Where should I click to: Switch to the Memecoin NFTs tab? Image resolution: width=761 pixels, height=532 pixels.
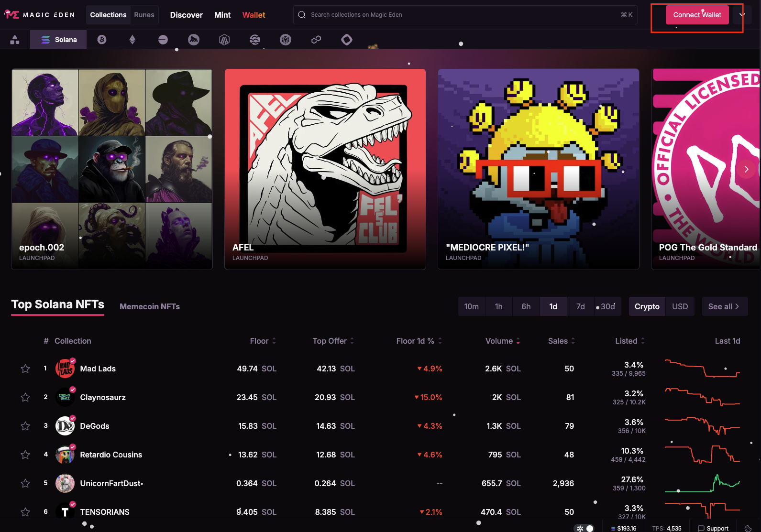[x=150, y=306]
